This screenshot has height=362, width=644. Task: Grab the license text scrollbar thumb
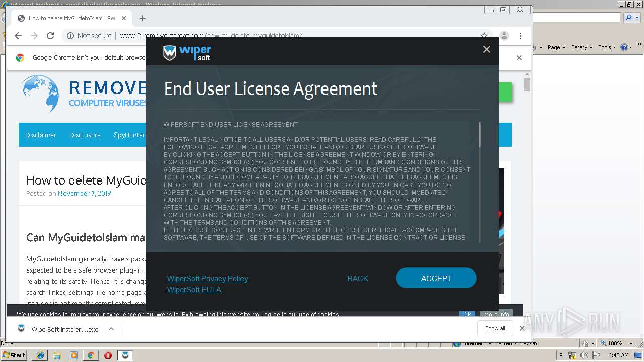click(480, 134)
